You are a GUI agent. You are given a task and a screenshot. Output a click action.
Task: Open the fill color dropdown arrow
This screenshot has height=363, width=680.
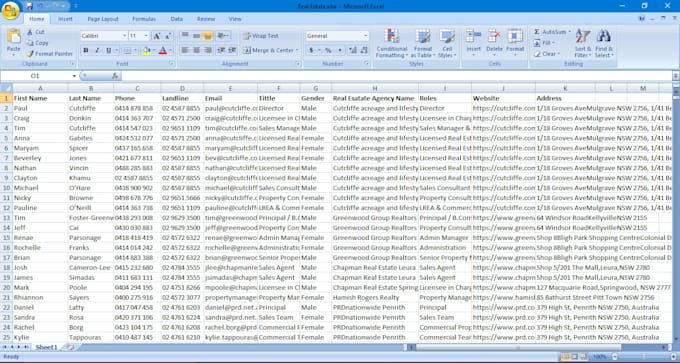(x=153, y=50)
